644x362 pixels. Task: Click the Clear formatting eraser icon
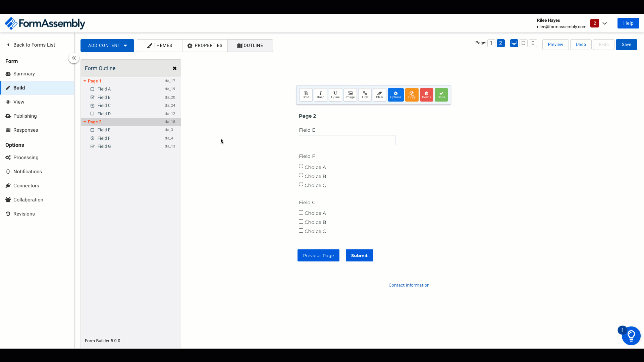pos(379,95)
